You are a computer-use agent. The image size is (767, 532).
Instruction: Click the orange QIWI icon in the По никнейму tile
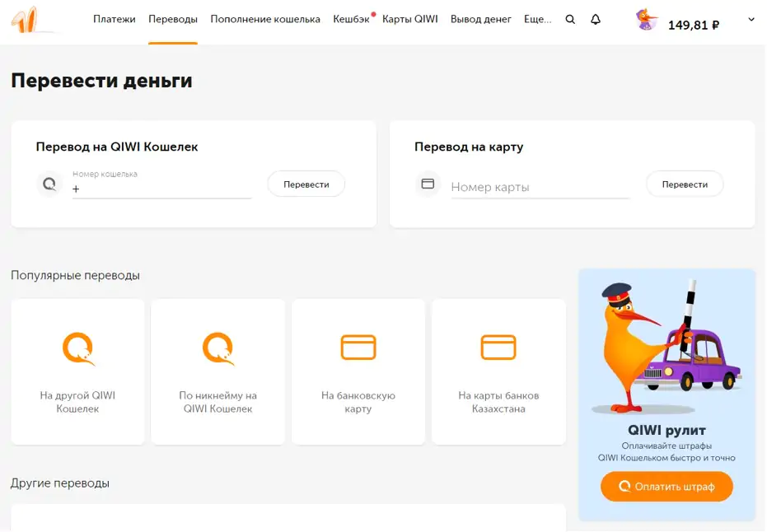point(218,348)
